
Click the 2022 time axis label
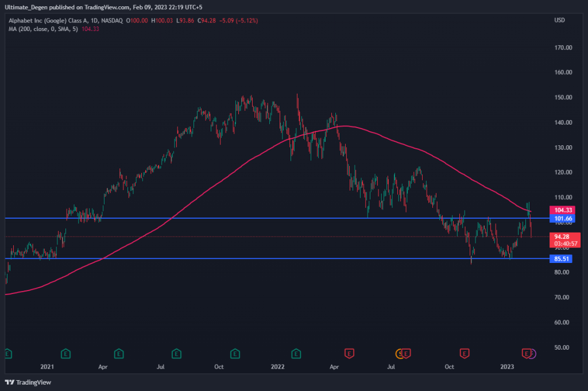coord(277,367)
